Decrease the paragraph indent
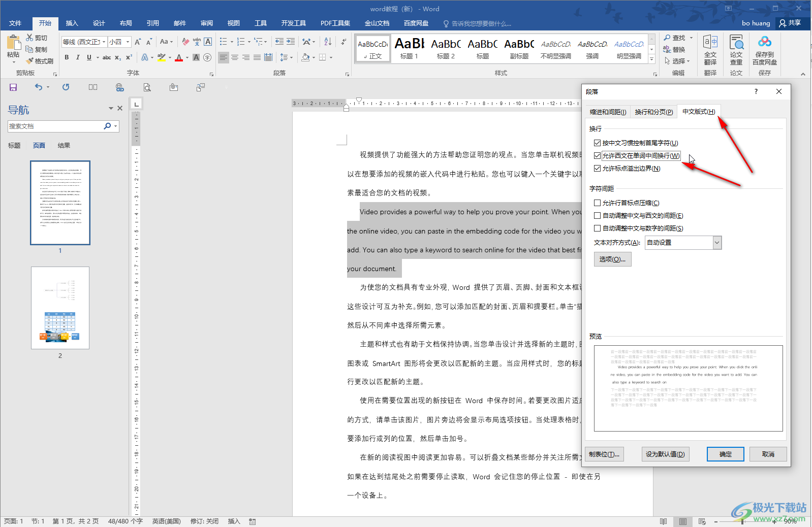Viewport: 812px width, 527px height. click(279, 42)
